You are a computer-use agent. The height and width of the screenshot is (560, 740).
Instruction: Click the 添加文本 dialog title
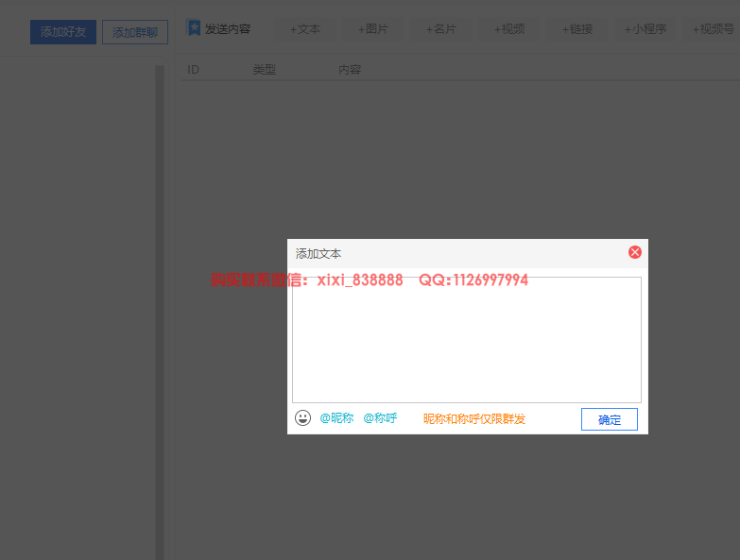(x=318, y=254)
